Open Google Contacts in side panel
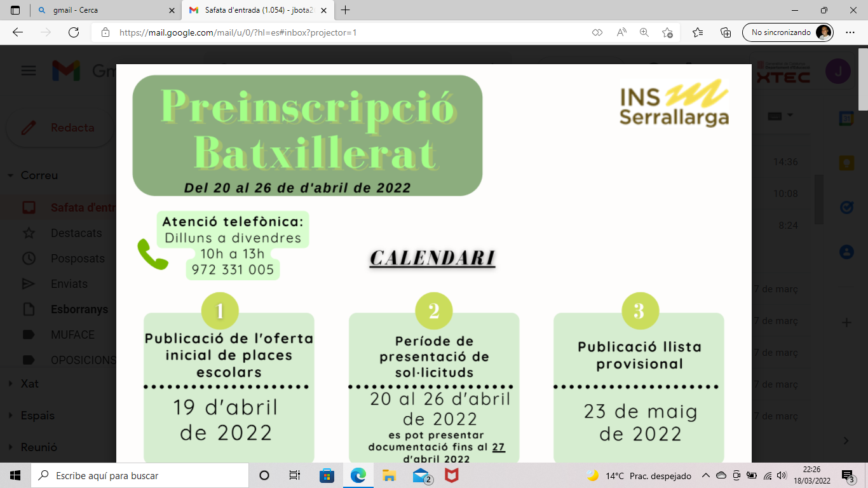Viewport: 868px width, 488px height. tap(846, 252)
